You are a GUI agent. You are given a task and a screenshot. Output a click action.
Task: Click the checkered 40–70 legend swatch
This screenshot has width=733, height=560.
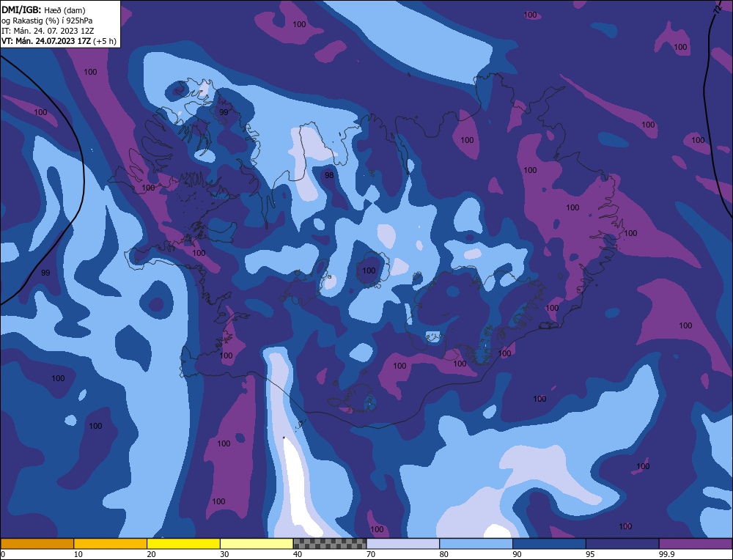coord(330,543)
